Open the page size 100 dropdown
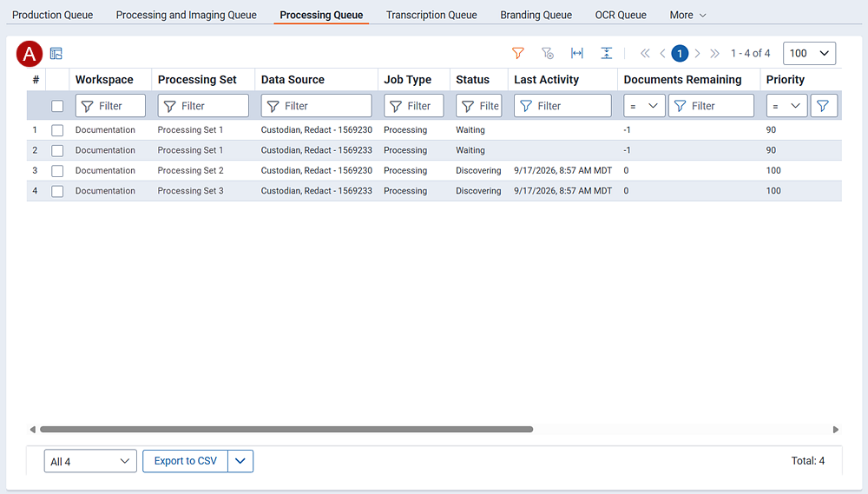Viewport: 868px width, 494px height. pyautogui.click(x=809, y=53)
